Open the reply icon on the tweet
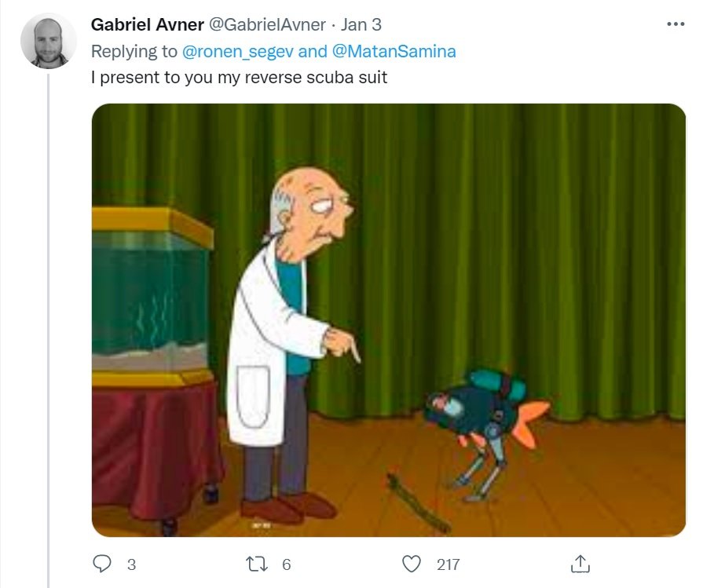 click(102, 564)
